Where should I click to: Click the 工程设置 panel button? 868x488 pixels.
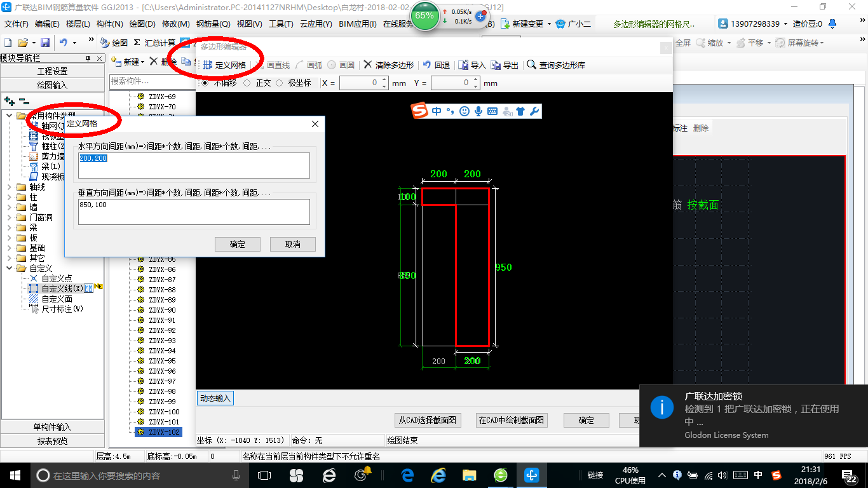[x=52, y=71]
